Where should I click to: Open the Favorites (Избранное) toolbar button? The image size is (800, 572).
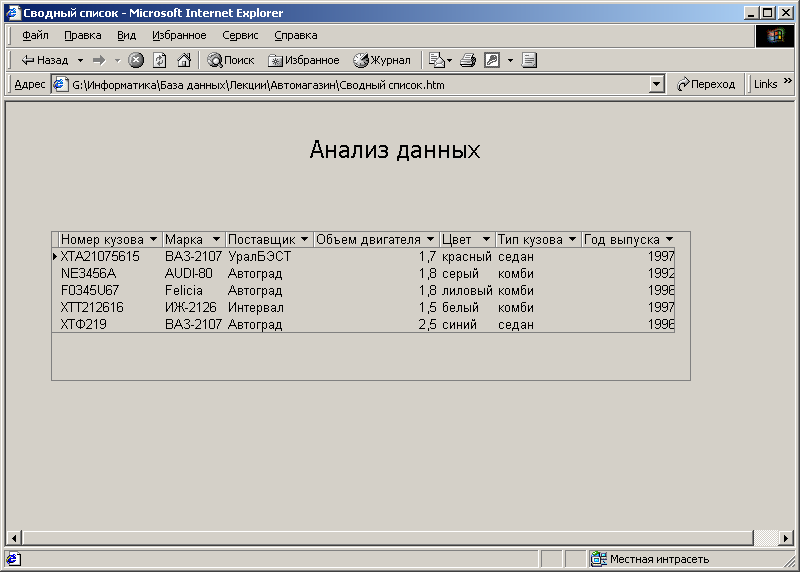coord(304,60)
